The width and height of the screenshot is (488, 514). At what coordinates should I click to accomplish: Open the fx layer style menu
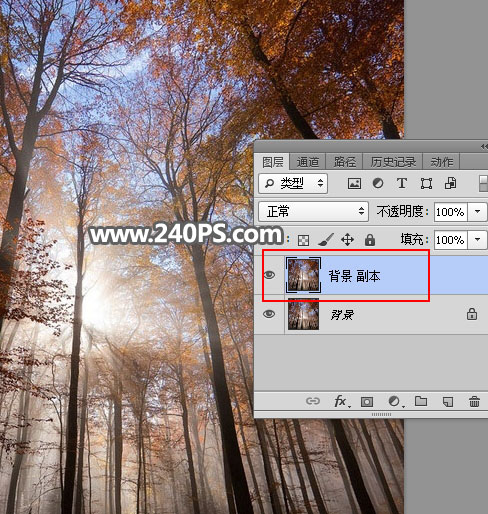(341, 401)
